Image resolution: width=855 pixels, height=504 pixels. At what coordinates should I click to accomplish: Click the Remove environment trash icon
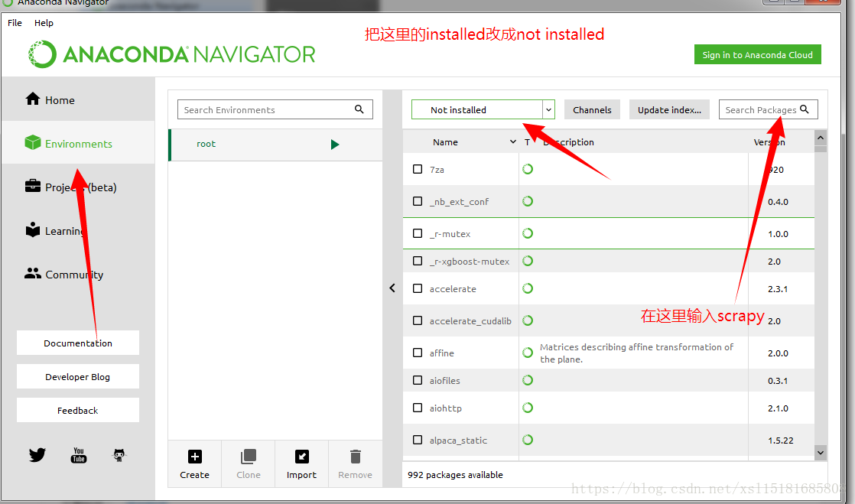355,457
